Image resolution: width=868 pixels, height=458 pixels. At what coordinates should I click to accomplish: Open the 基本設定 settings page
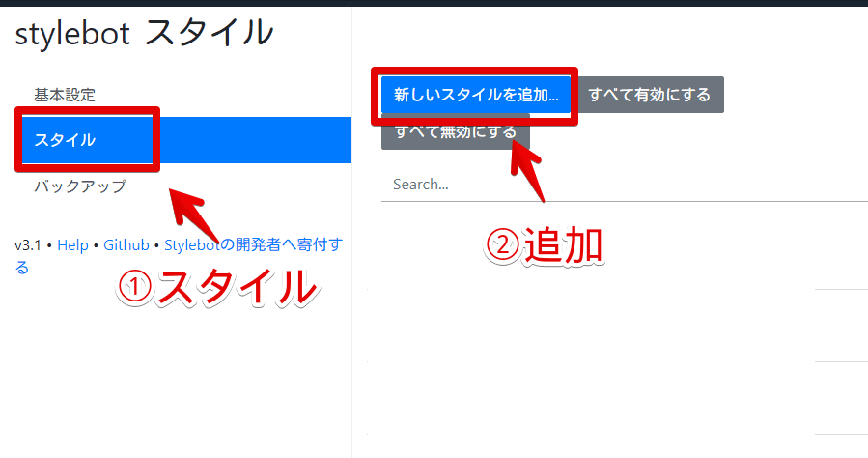pyautogui.click(x=65, y=95)
